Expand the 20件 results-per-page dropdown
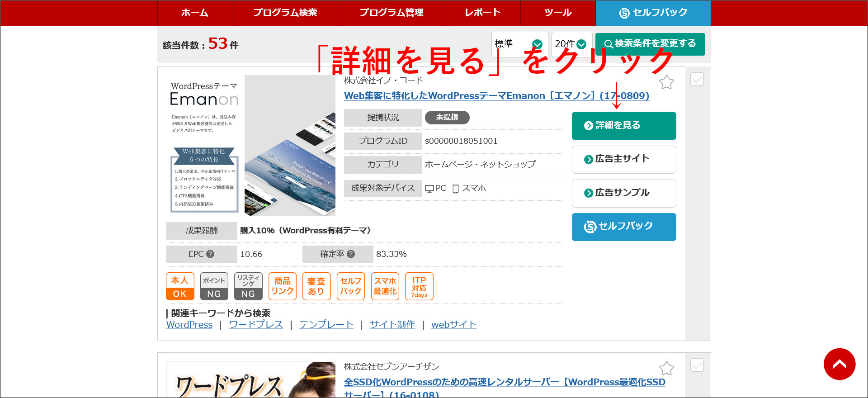 pos(571,44)
